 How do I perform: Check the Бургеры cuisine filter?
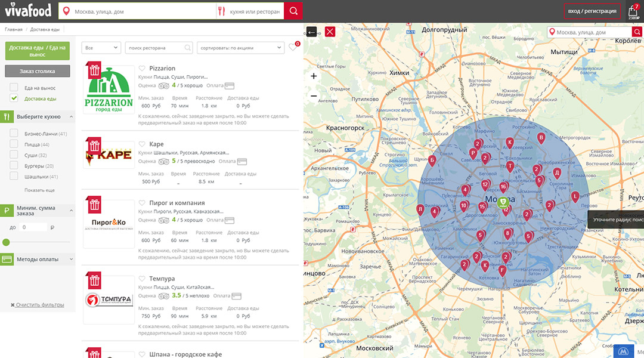point(14,165)
